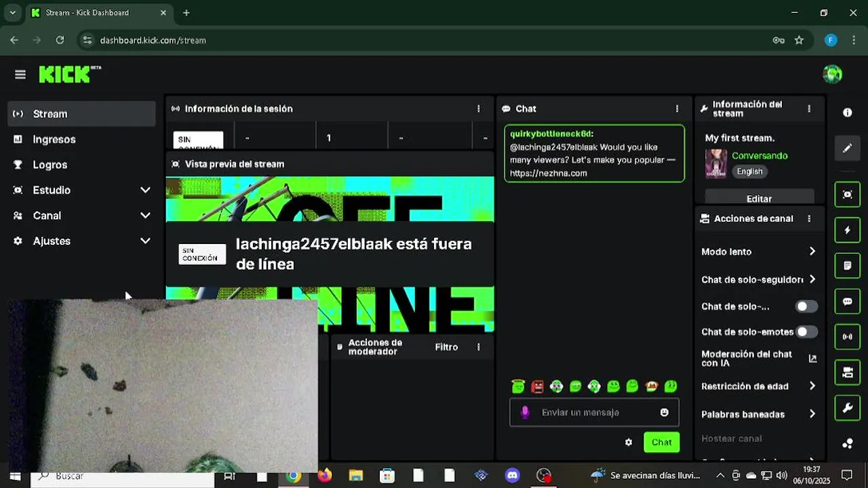Toggle the wrench widget icon
Image resolution: width=868 pixels, height=488 pixels.
(x=848, y=408)
